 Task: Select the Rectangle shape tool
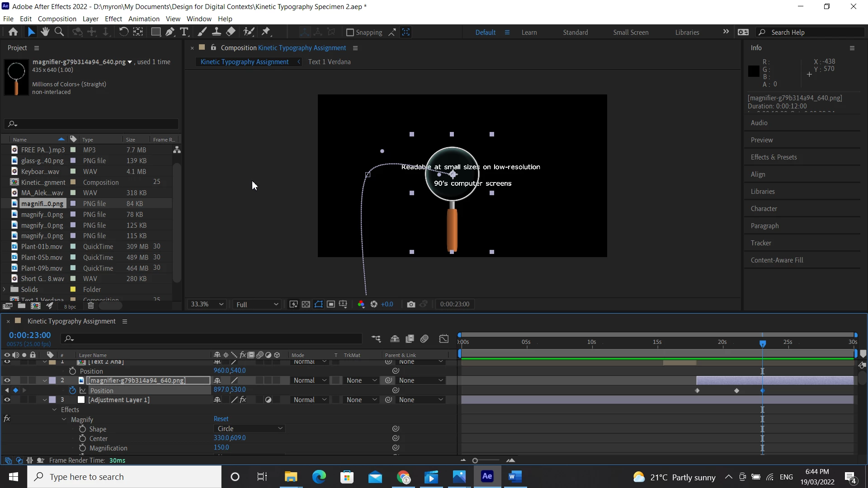(x=156, y=32)
